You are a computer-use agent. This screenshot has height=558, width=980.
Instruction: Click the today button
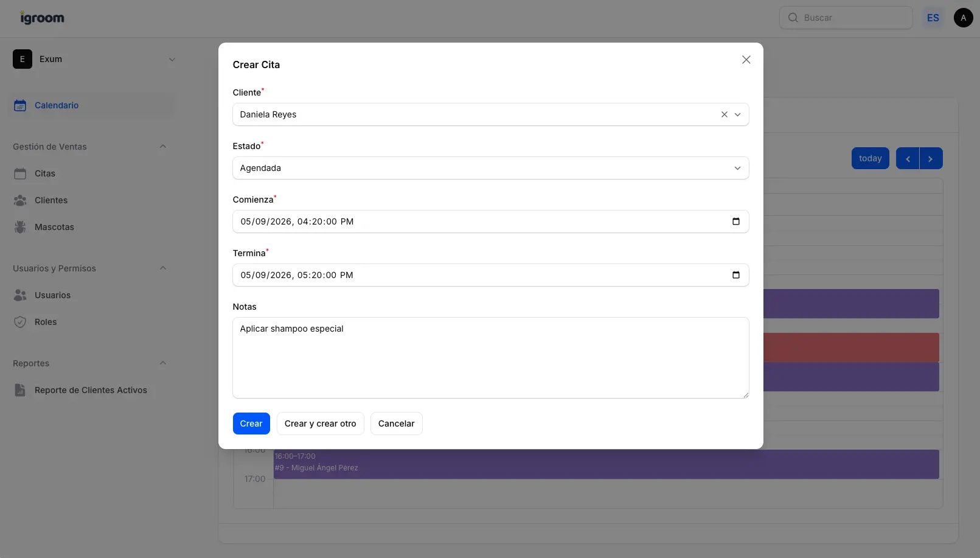(x=870, y=158)
